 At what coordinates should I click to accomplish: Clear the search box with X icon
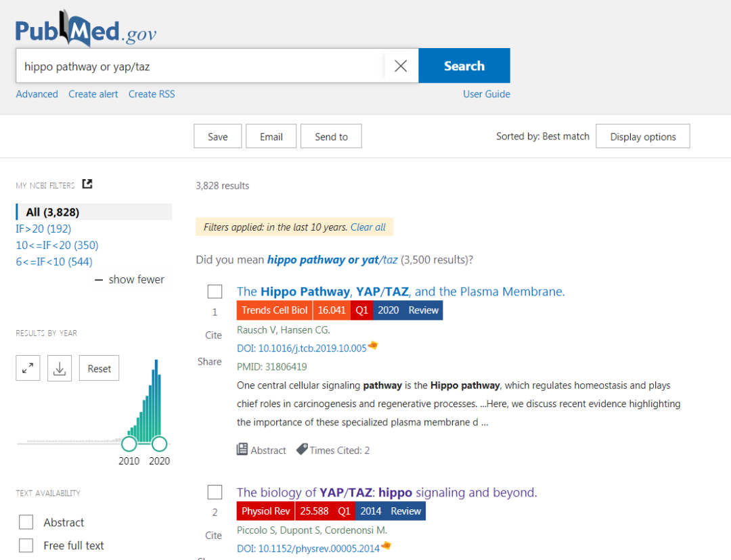coord(401,66)
